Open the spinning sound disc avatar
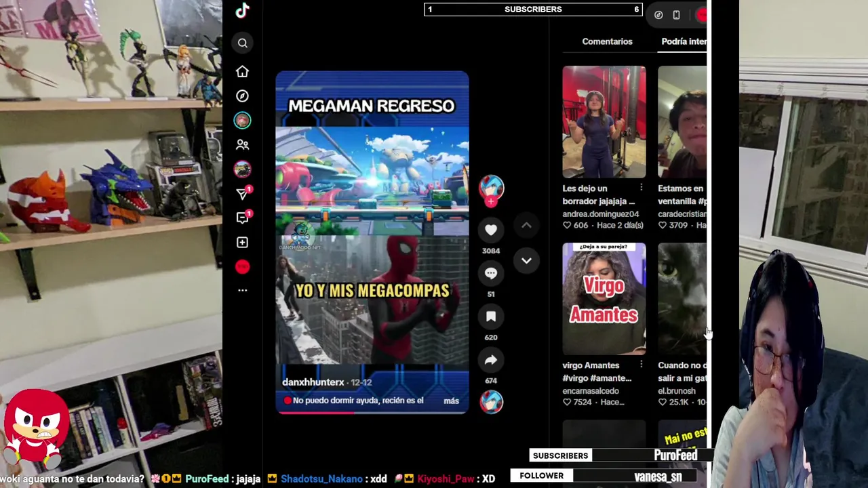Image resolution: width=868 pixels, height=488 pixels. tap(492, 402)
